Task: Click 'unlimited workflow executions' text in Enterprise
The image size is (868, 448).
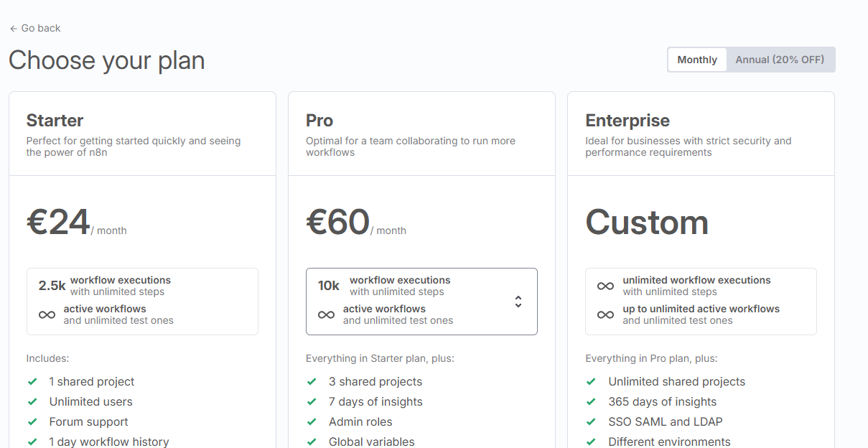Action: pos(696,280)
